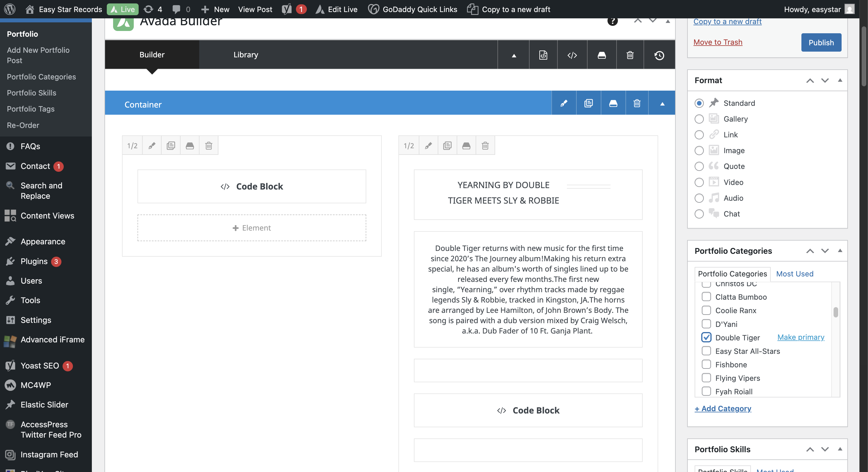Delete the Container with its trash icon
This screenshot has height=472, width=868.
[x=637, y=103]
